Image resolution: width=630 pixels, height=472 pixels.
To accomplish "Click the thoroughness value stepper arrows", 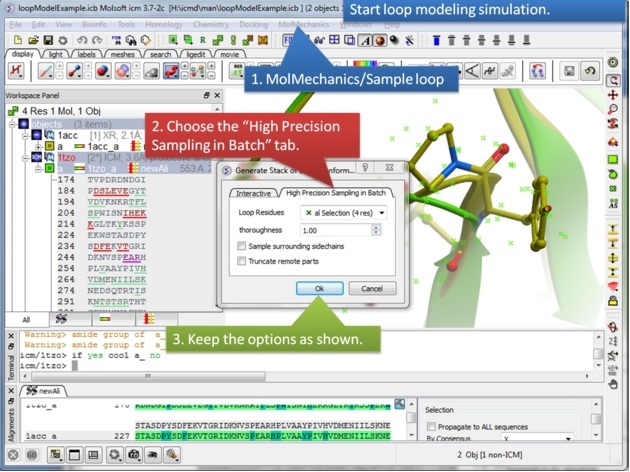I will (x=376, y=230).
